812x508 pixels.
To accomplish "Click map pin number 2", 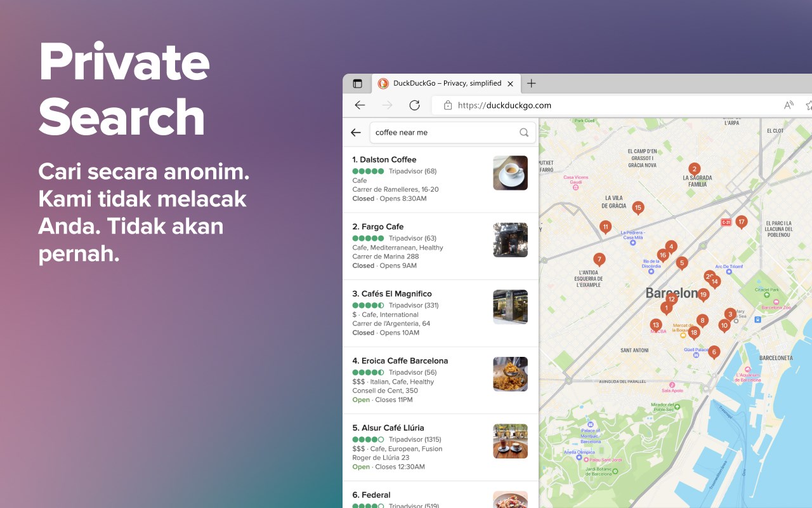I will click(695, 169).
